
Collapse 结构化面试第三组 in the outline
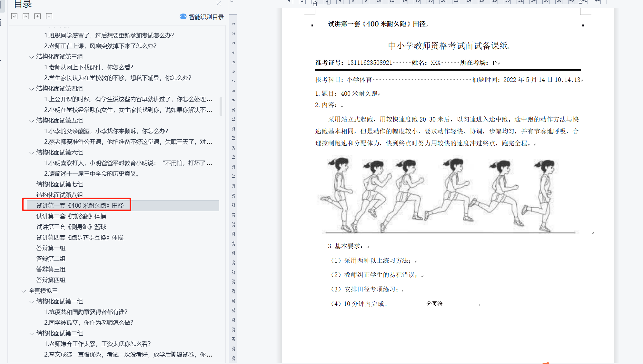pos(32,57)
